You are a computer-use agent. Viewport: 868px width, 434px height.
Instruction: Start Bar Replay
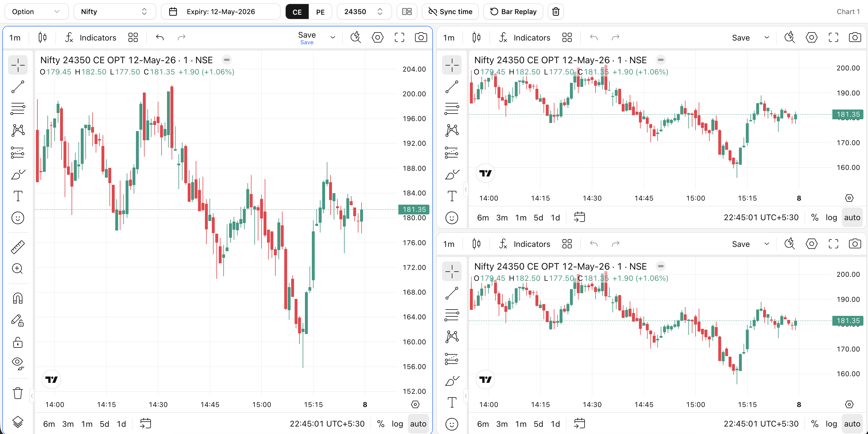(x=513, y=11)
